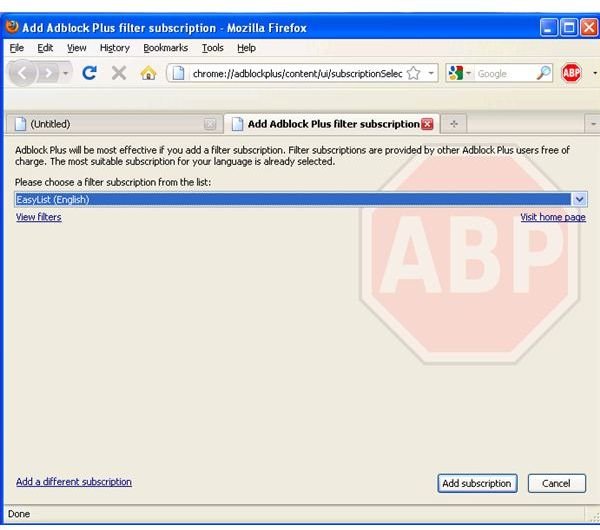Expand the address bar URL dropdown
This screenshot has height=530, width=600.
click(x=431, y=73)
